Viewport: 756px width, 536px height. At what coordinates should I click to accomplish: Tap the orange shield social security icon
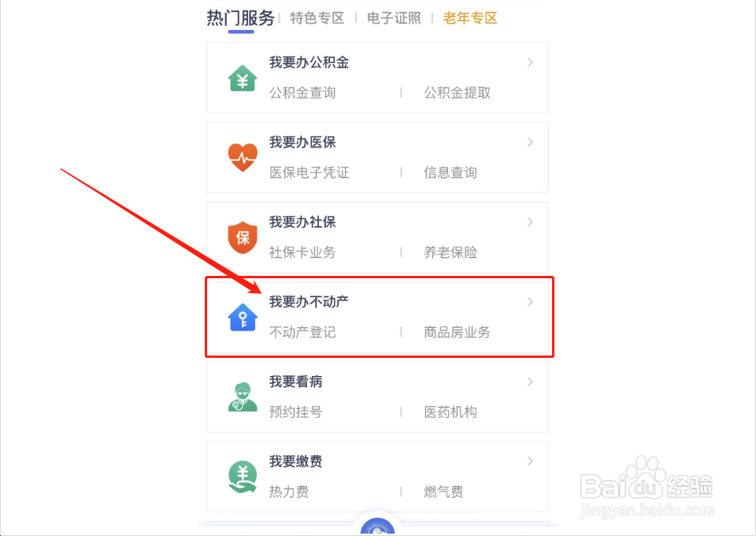[x=243, y=237]
